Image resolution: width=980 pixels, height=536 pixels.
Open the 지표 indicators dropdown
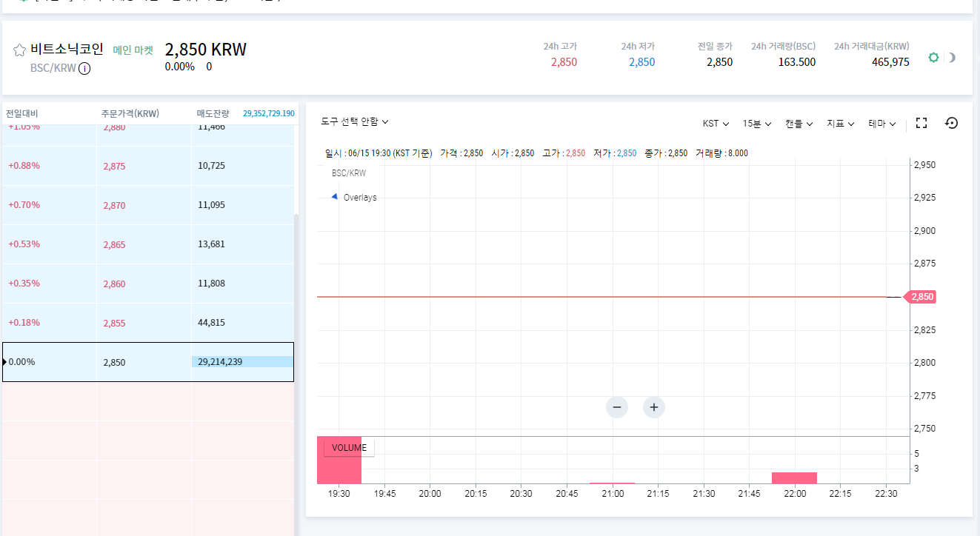click(841, 124)
